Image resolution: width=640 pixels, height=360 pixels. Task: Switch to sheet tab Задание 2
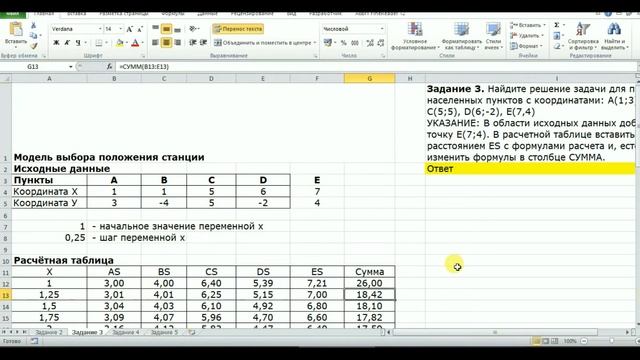(49, 332)
